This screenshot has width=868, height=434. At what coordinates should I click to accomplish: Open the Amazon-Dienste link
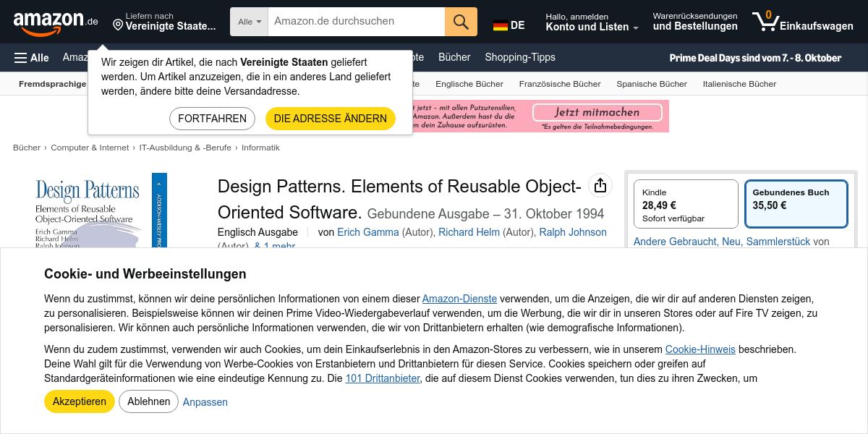tap(459, 299)
